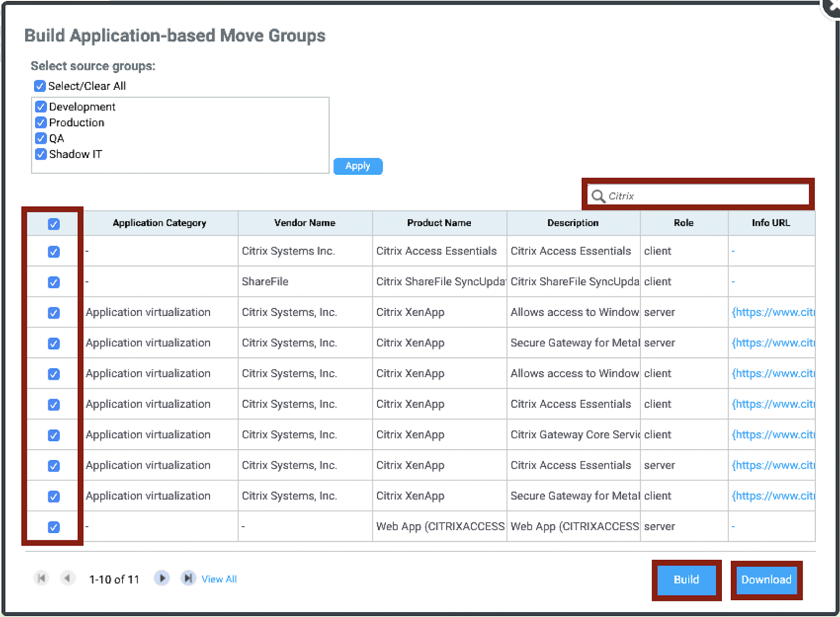Uncheck the Citrix ShareFile SyncUpdate row
This screenshot has width=840, height=617.
point(54,282)
